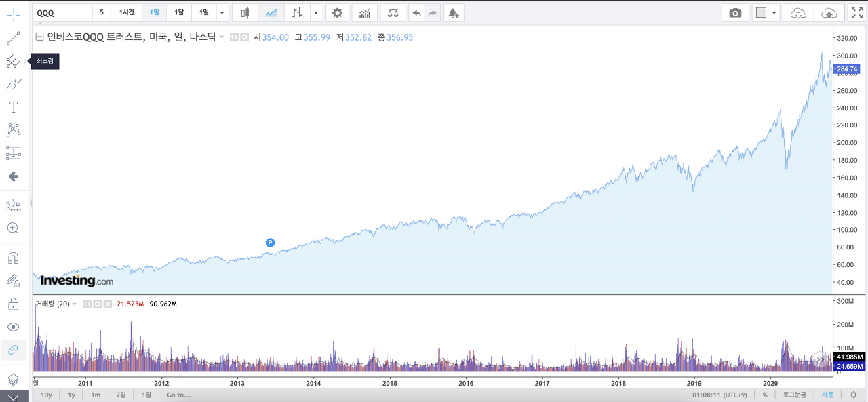Open main series settings gear

pos(244,37)
